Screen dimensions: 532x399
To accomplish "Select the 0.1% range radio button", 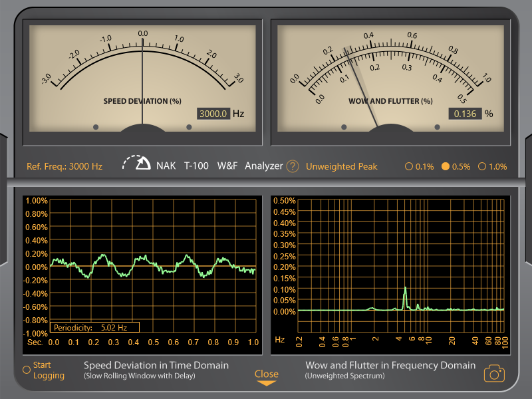I will [x=409, y=167].
